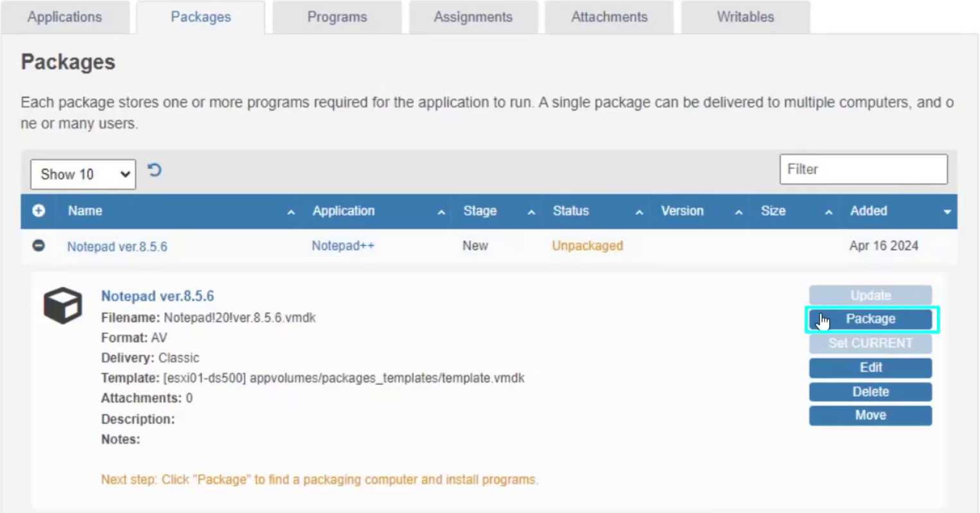980x513 pixels.
Task: Click the Move button
Action: [870, 415]
